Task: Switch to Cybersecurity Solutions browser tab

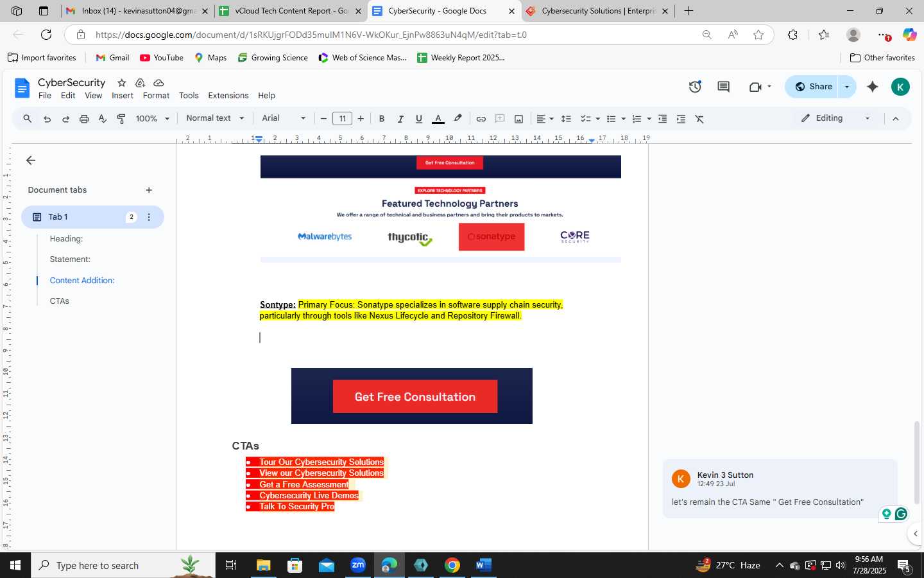Action: 597,11
